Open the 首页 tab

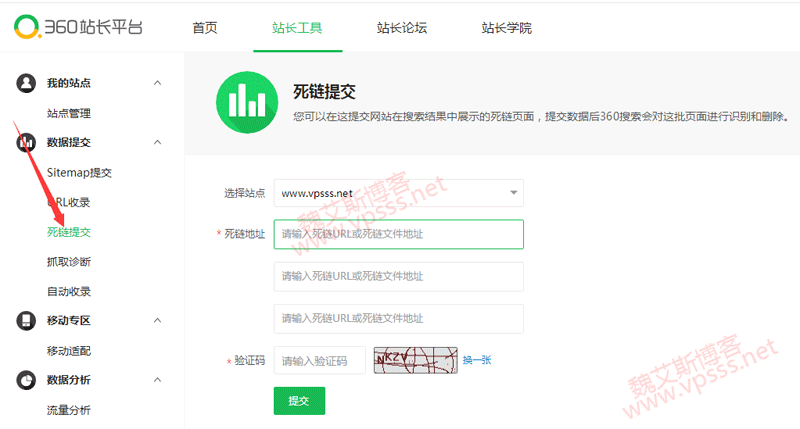[205, 28]
